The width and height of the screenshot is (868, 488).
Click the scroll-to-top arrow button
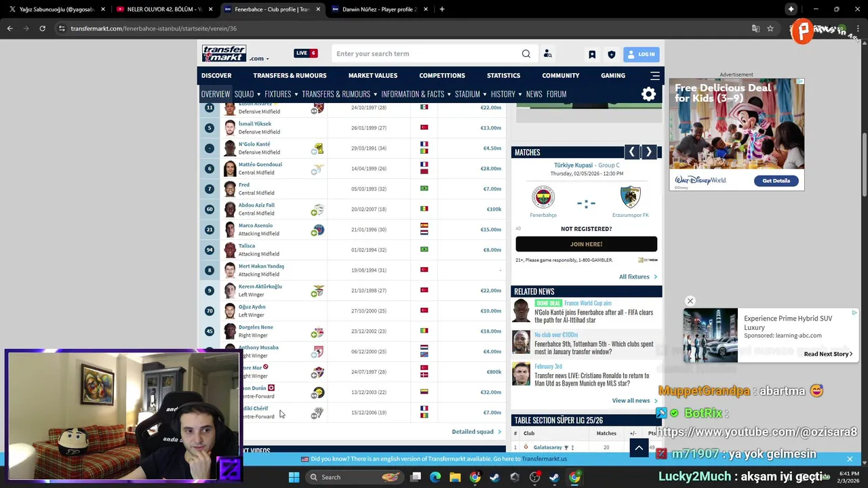coord(639,447)
